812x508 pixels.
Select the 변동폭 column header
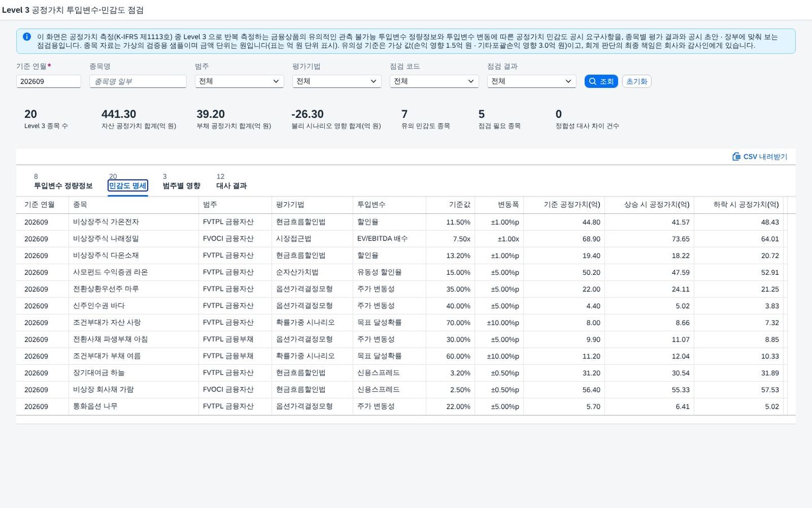coord(499,205)
